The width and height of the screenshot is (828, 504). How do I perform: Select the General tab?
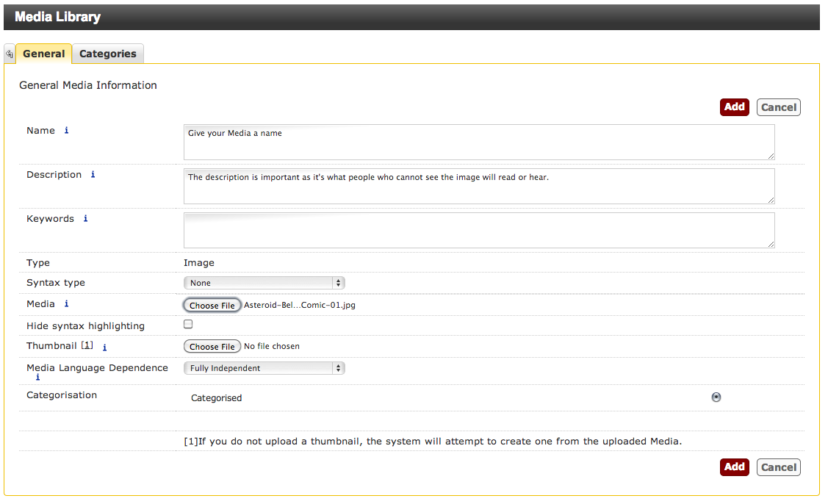(x=44, y=54)
